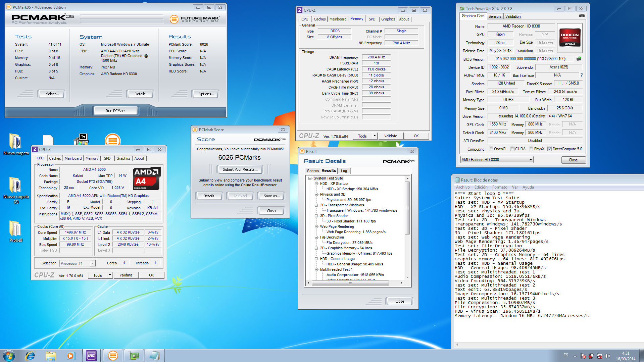Click the Futuremark Corporation logo
The height and width of the screenshot is (362, 644).
click(195, 19)
